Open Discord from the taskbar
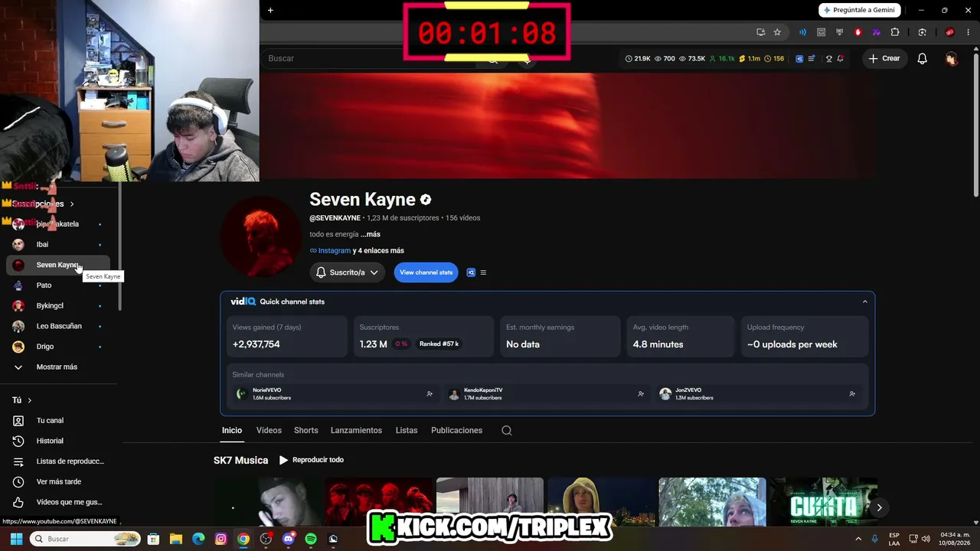This screenshot has width=980, height=551. click(289, 539)
